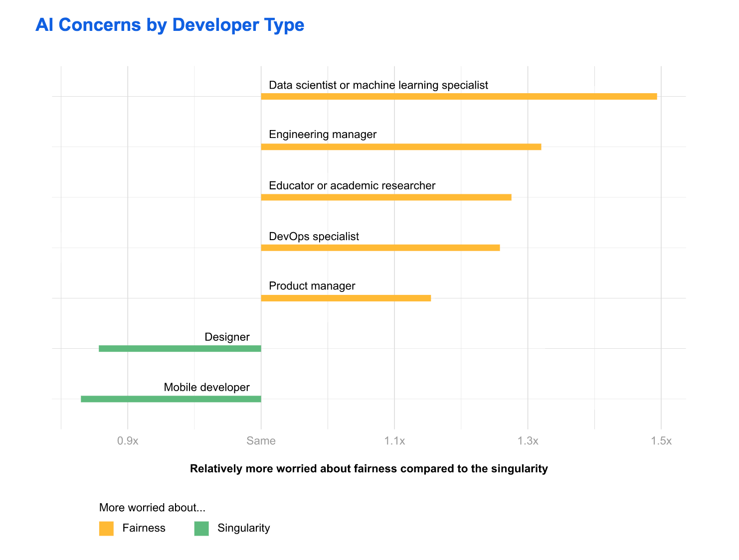Click the x-axis title about fairness
Screen dimensions: 739x560
369,469
